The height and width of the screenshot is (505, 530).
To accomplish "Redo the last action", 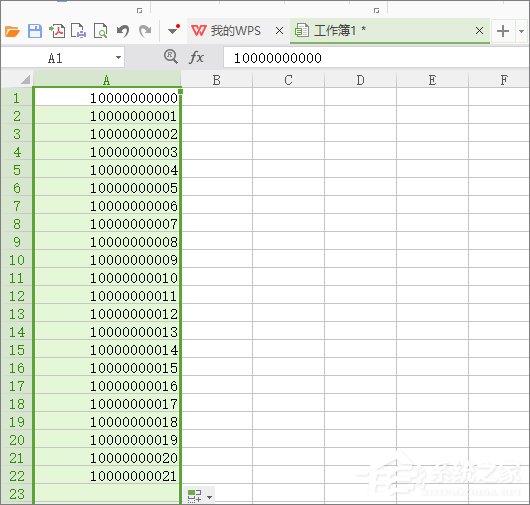I will (145, 31).
